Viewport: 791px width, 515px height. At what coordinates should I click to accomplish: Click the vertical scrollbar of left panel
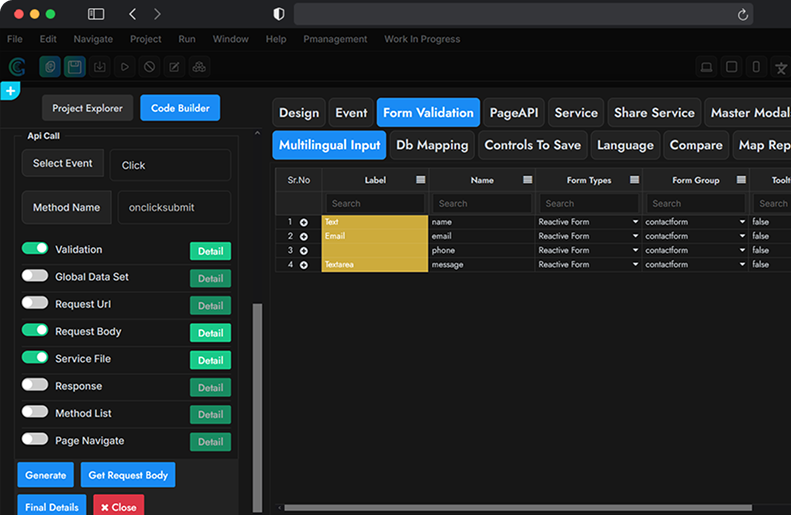coord(257,408)
